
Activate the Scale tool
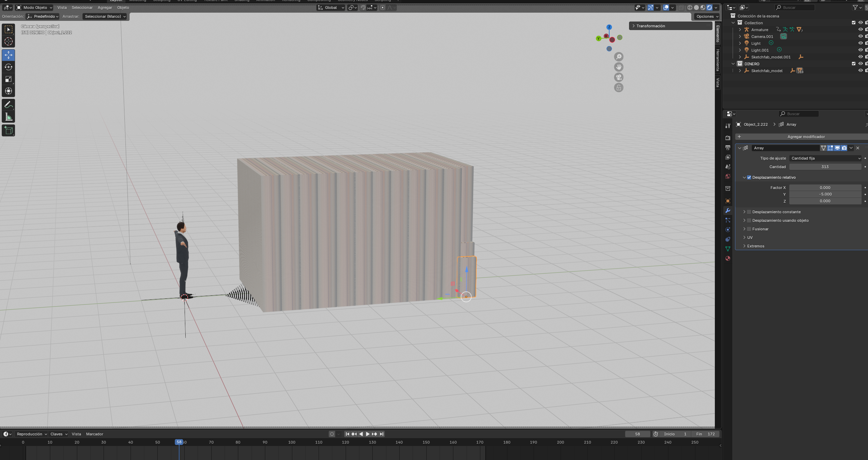[x=9, y=79]
